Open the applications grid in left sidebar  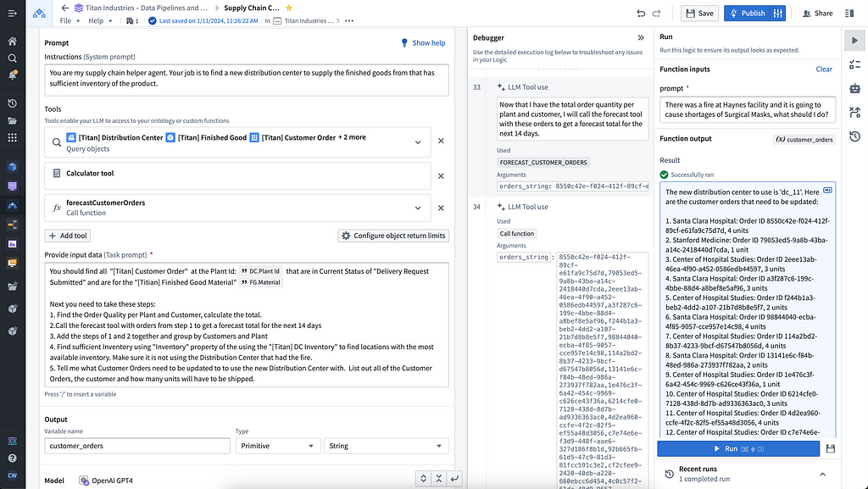click(12, 138)
